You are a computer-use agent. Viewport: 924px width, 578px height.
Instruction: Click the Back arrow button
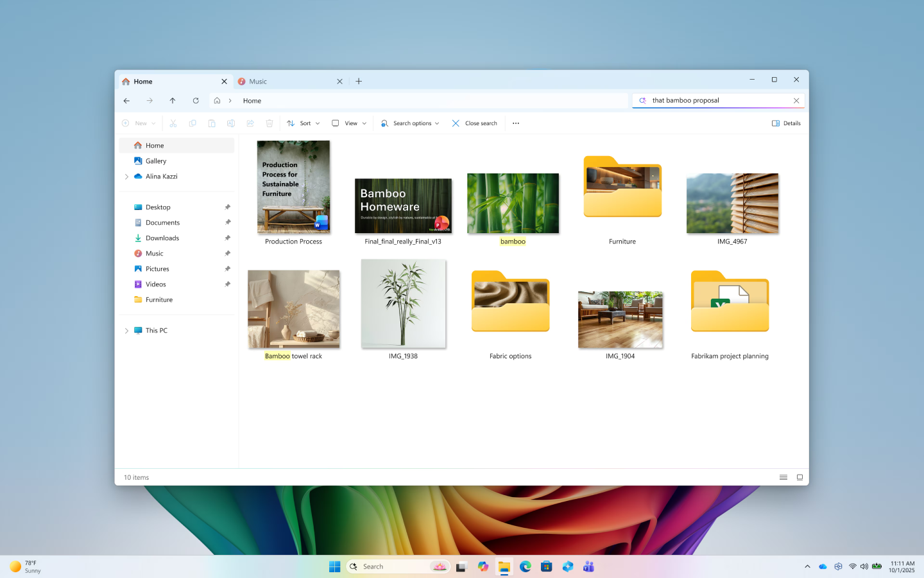[x=126, y=101]
